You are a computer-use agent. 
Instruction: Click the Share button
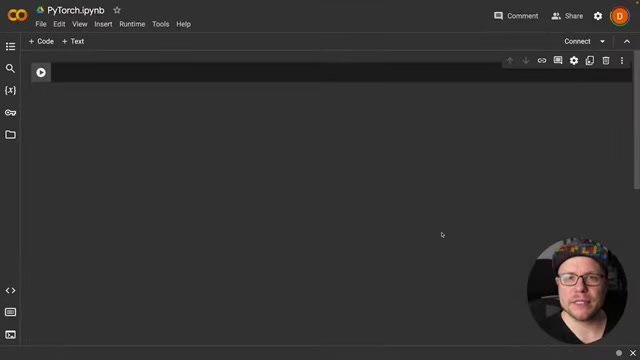[x=567, y=16]
